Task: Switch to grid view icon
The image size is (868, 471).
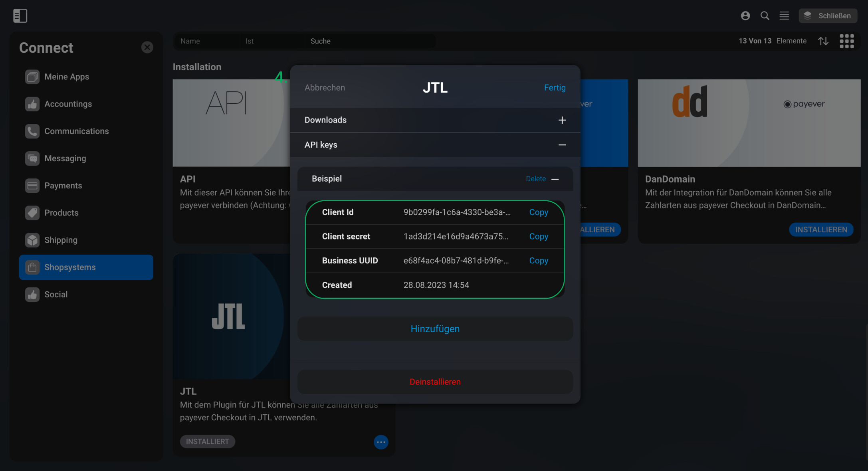Action: point(846,41)
